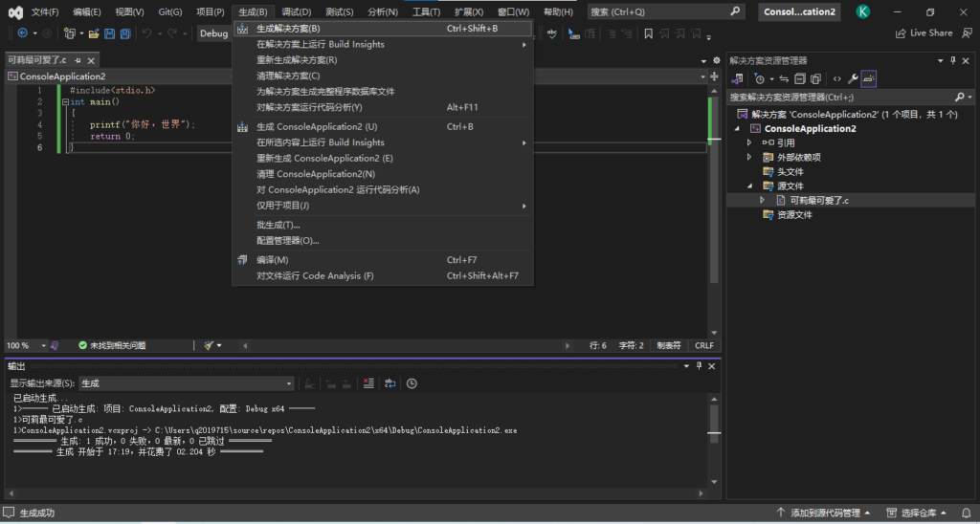The height and width of the screenshot is (524, 980).
Task: Click the clock timestamp icon in Output panel
Action: [412, 383]
